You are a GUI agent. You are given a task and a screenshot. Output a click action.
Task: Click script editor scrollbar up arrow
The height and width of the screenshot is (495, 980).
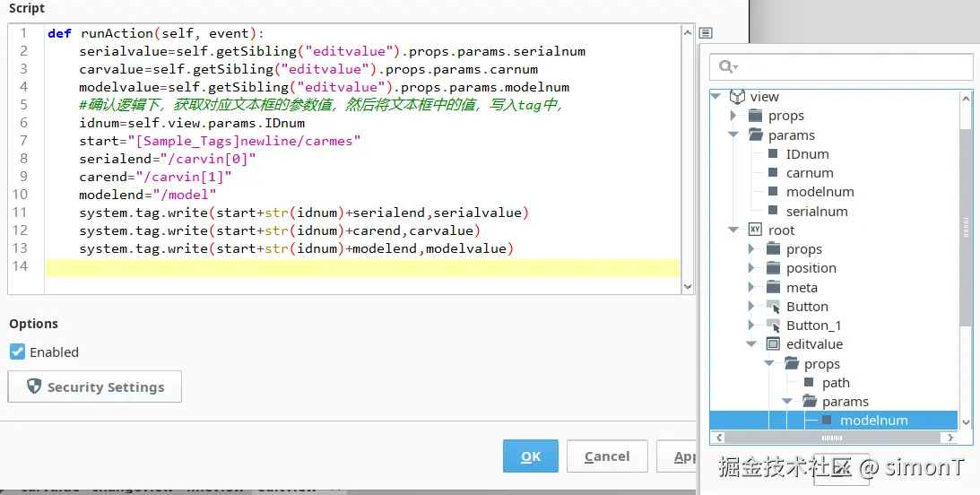coord(688,32)
